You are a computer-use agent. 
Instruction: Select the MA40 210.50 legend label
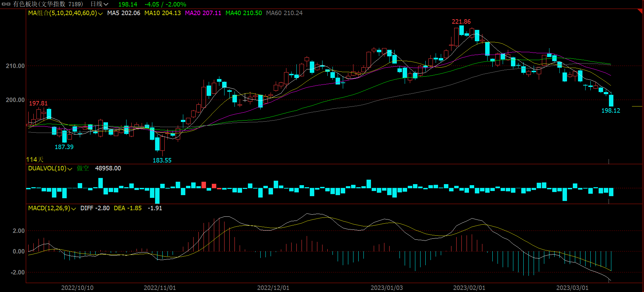tap(244, 13)
